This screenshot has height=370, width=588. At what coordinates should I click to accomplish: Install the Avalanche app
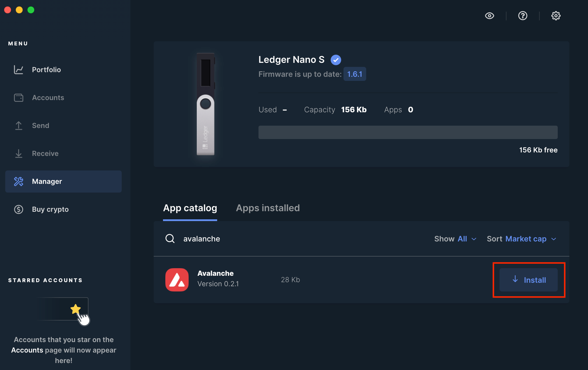point(528,280)
